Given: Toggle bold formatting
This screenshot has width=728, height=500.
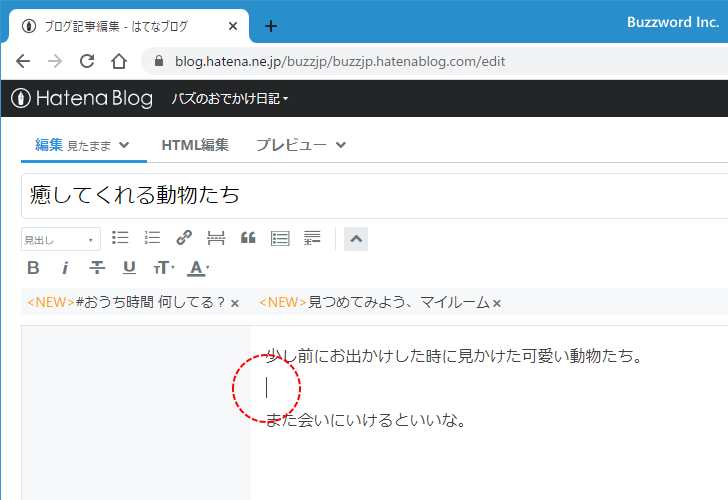Looking at the screenshot, I should click(x=33, y=268).
